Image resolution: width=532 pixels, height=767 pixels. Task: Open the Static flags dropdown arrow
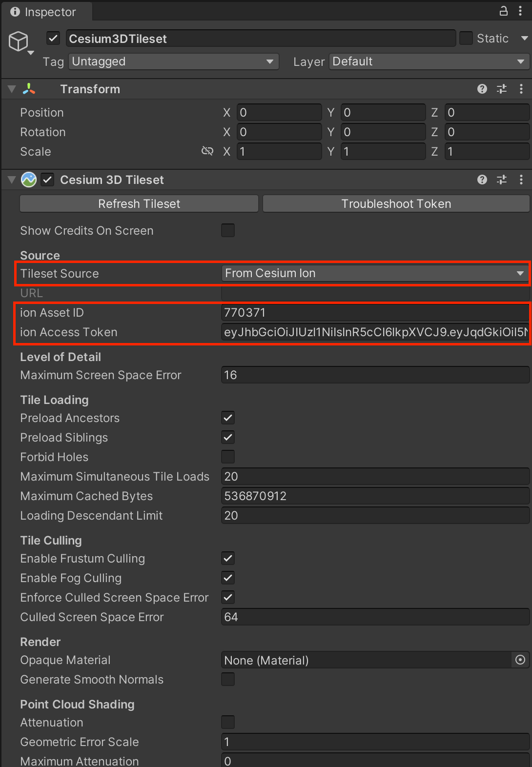pyautogui.click(x=524, y=38)
